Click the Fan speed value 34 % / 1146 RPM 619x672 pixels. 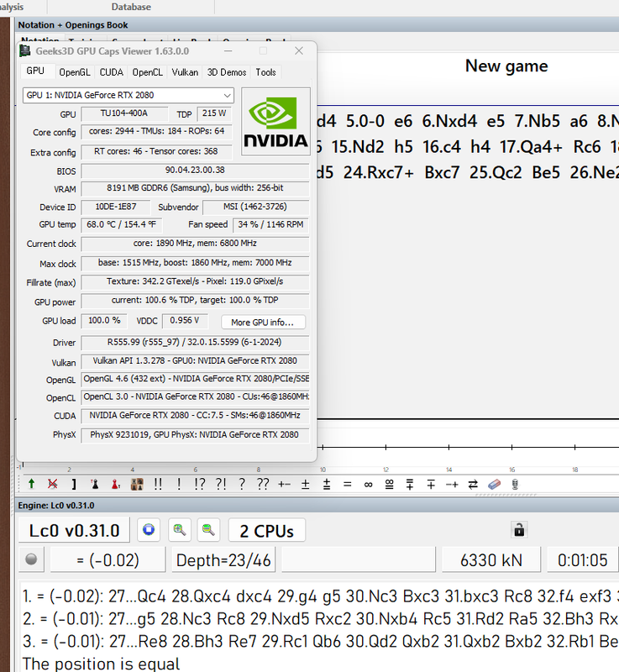tap(270, 224)
